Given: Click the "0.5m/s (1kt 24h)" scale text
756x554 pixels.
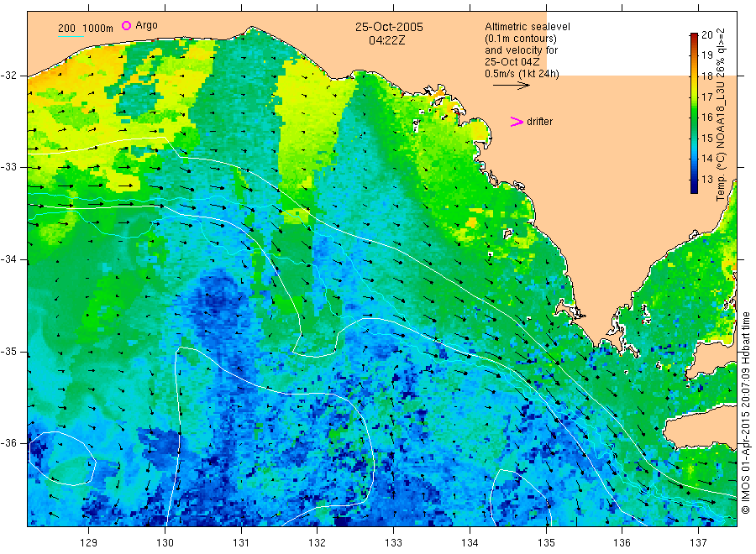Looking at the screenshot, I should click(522, 74).
